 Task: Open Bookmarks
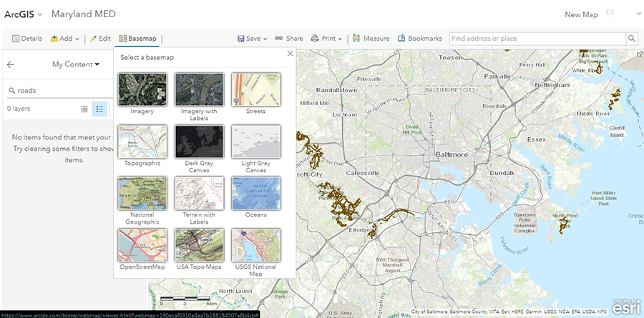click(420, 39)
